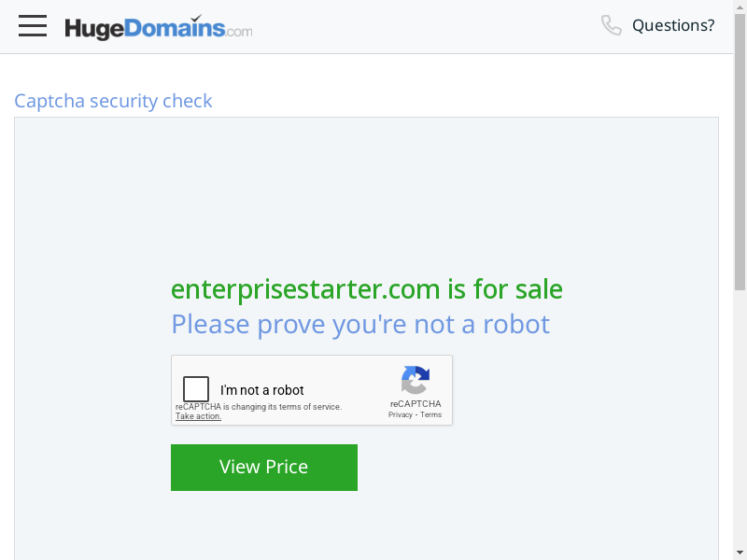747x560 pixels.
Task: Follow the Take action link
Action: coord(198,416)
